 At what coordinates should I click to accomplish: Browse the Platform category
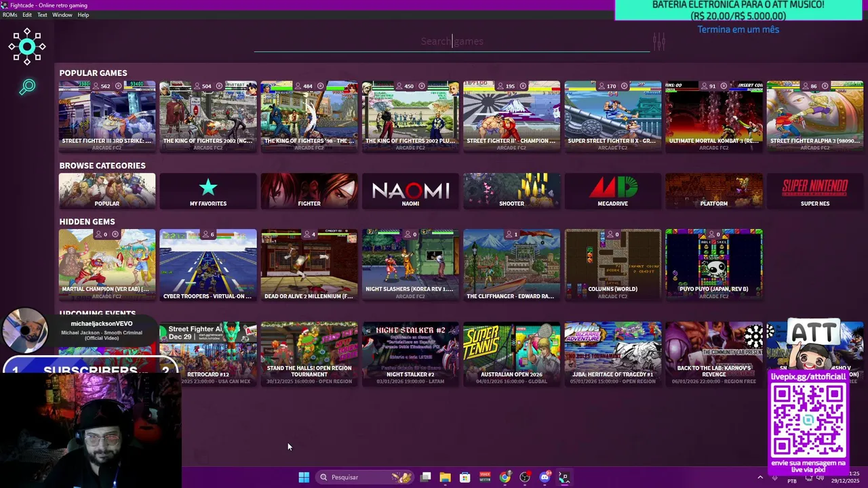coord(714,190)
